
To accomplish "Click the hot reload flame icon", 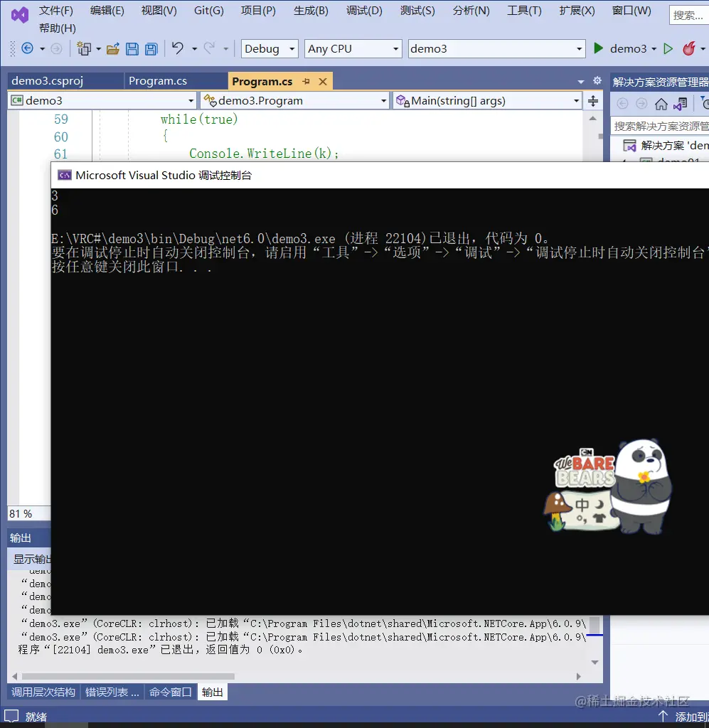I will point(688,48).
